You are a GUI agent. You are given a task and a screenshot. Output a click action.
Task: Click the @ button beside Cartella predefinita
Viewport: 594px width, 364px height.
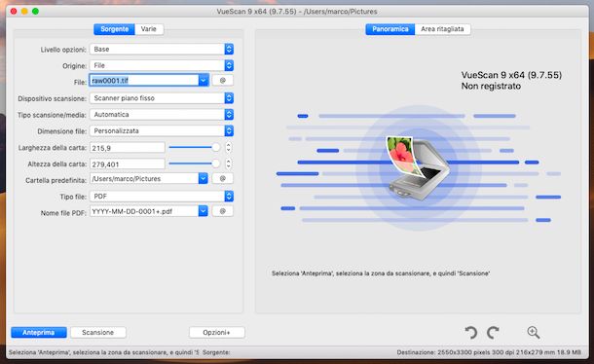coord(223,178)
